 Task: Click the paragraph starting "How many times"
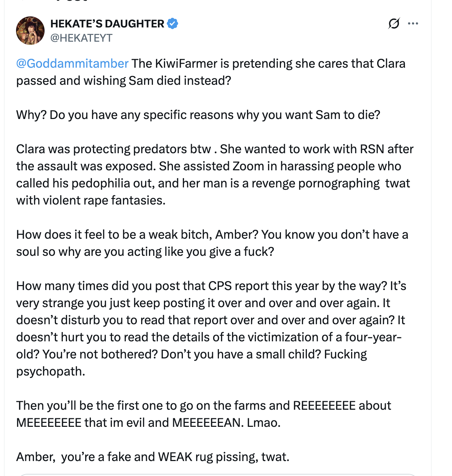(210, 328)
